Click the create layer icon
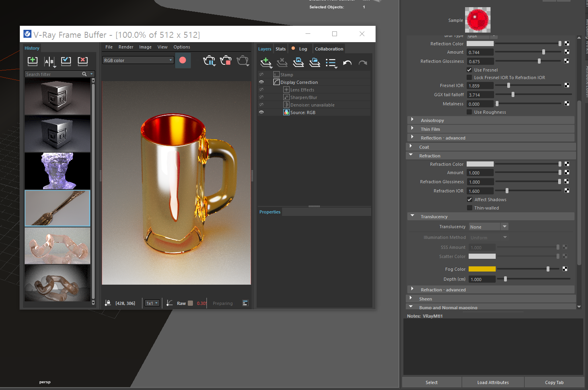This screenshot has width=588, height=390. pyautogui.click(x=266, y=62)
